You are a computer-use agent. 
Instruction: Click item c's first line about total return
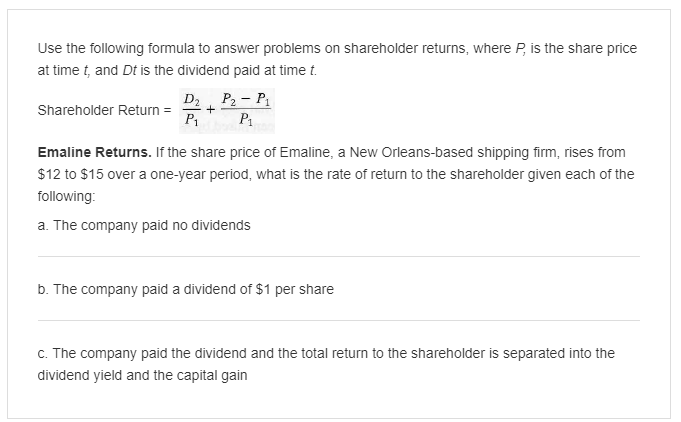tap(326, 353)
